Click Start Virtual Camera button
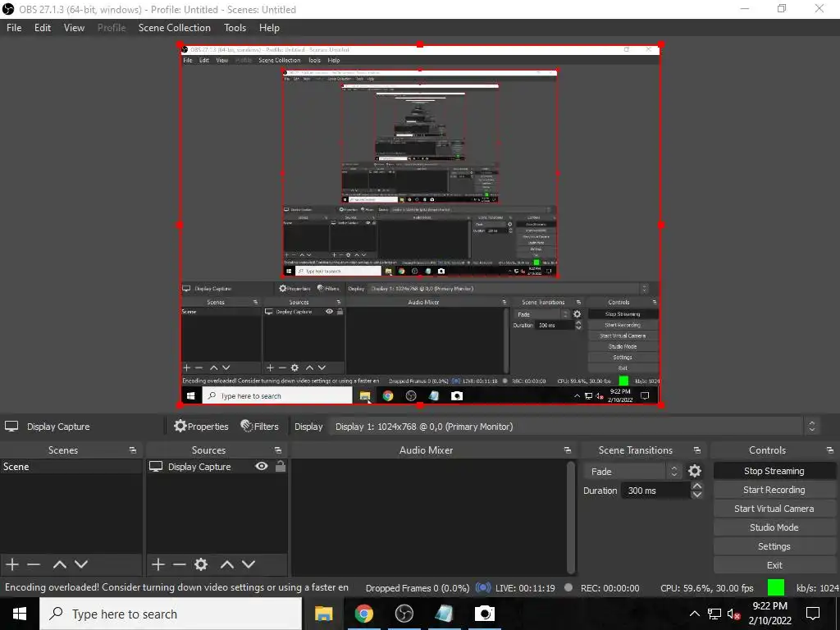Screen dimensions: 840x630 pyautogui.click(x=774, y=509)
